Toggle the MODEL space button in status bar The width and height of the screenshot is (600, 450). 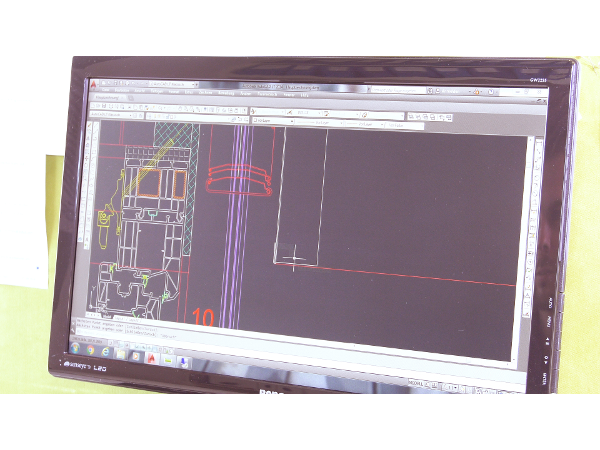415,383
